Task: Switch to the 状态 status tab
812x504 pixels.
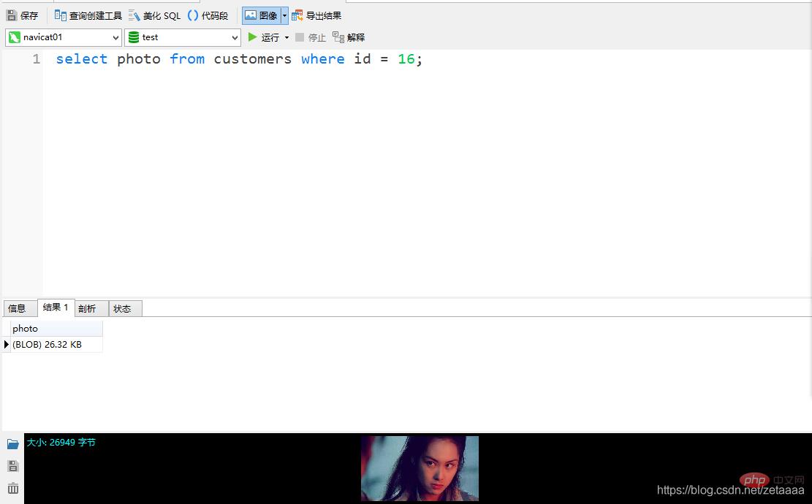Action: pos(123,308)
